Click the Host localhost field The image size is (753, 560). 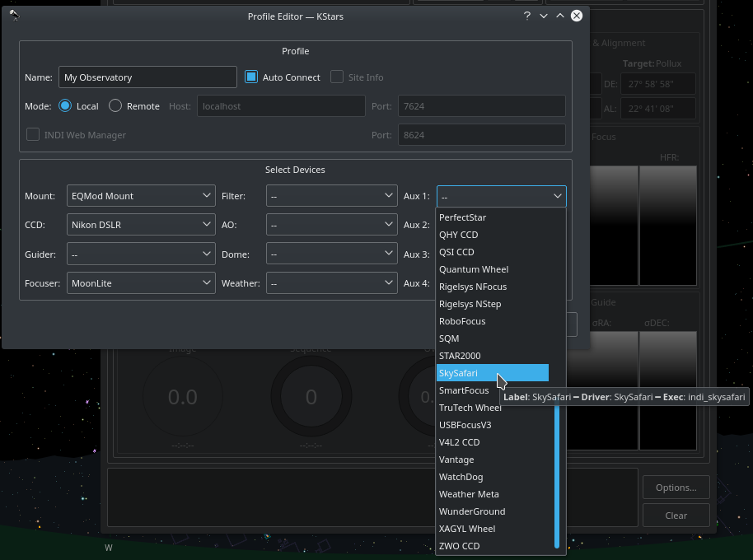[x=281, y=105]
